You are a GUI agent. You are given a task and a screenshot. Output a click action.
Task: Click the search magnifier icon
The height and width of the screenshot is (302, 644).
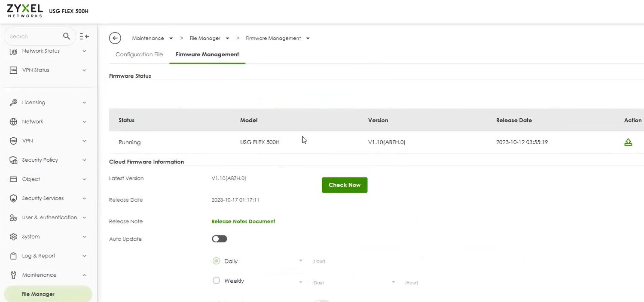point(66,36)
